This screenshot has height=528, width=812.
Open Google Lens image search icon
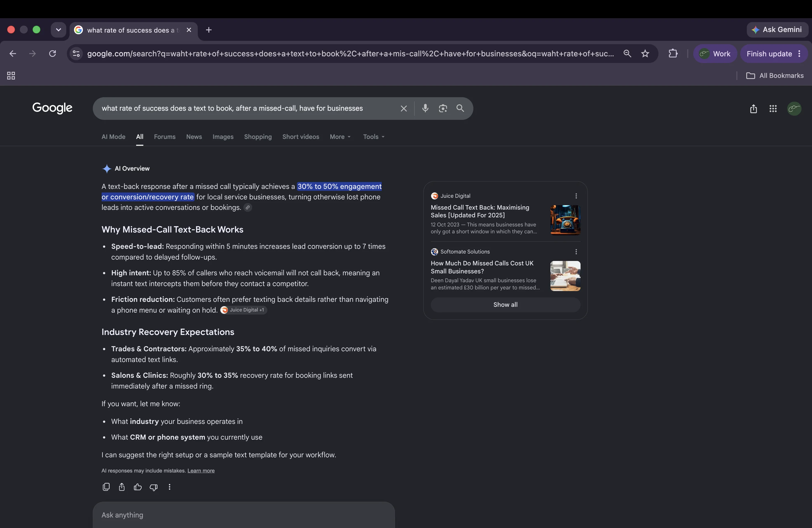tap(443, 108)
